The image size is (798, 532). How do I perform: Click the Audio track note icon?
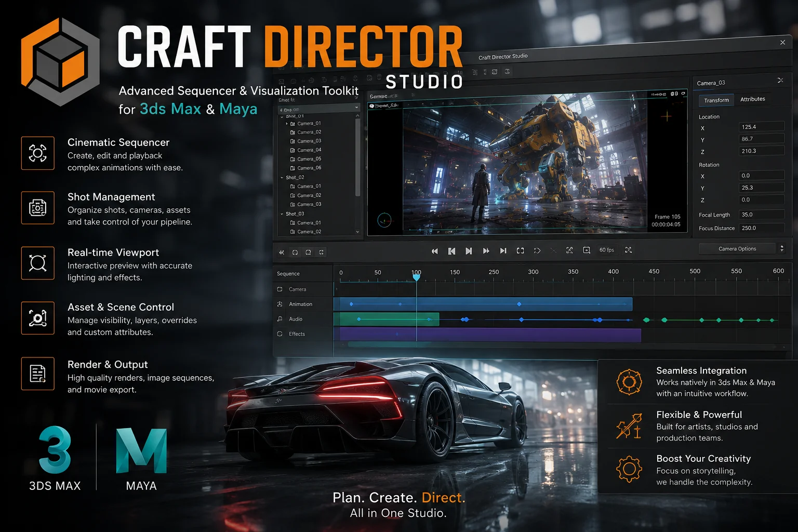pos(280,319)
